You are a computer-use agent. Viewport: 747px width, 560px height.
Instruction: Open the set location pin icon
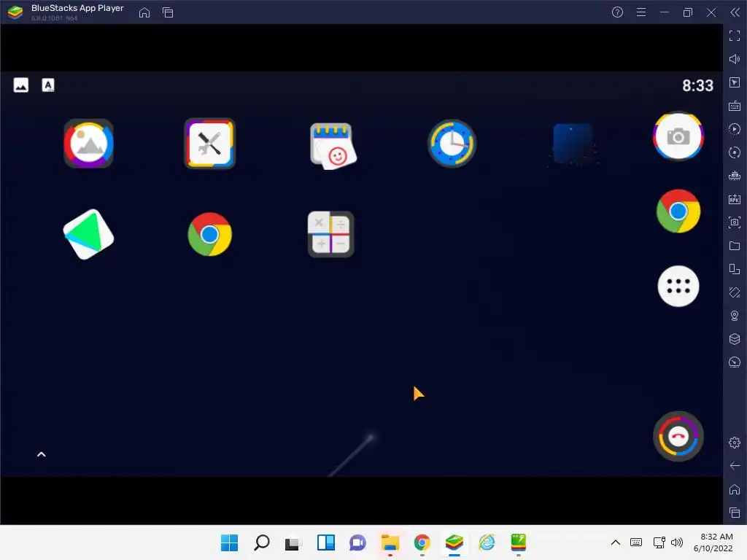pyautogui.click(x=735, y=316)
